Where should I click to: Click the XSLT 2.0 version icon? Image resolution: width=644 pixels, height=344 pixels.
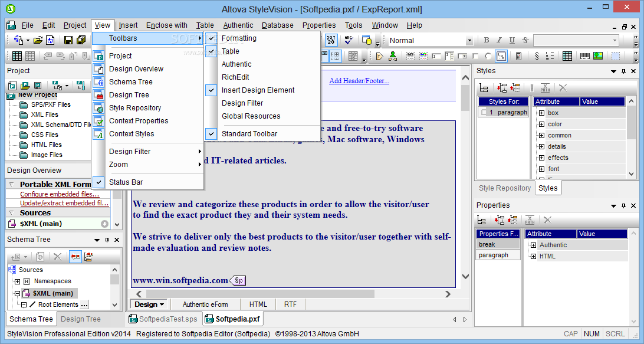coord(331,40)
